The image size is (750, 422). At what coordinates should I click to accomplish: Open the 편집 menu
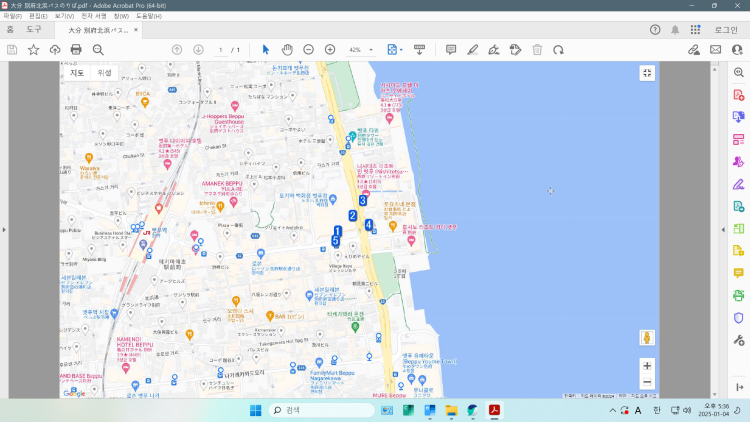[x=38, y=16]
